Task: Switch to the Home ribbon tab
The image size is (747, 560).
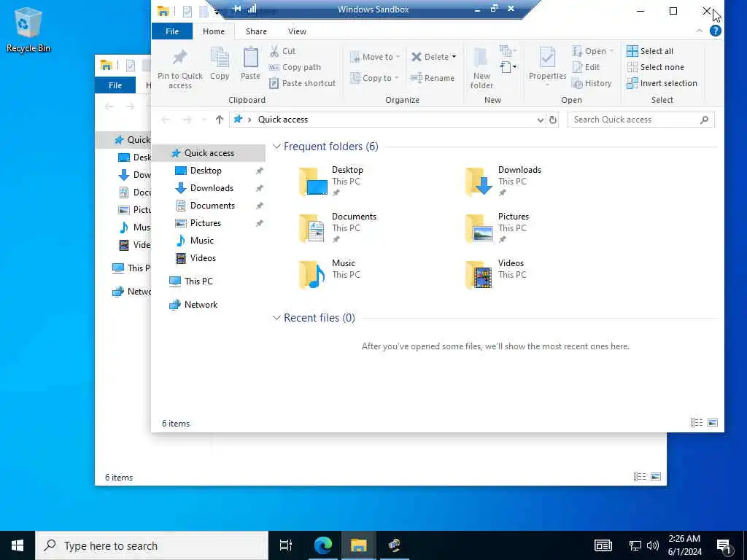Action: [214, 31]
